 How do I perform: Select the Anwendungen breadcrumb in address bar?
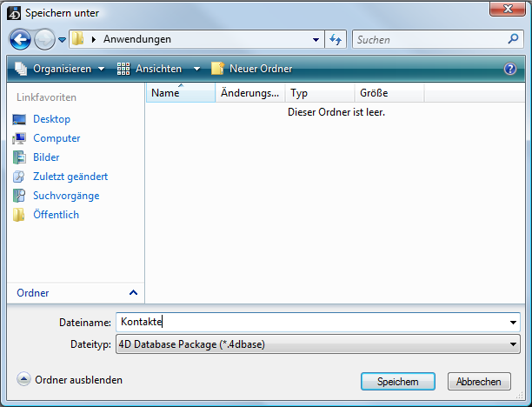[x=137, y=39]
